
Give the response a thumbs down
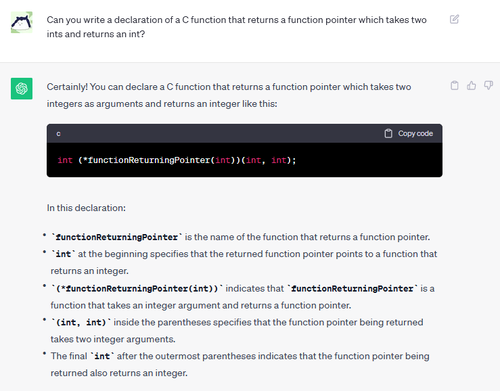(488, 86)
